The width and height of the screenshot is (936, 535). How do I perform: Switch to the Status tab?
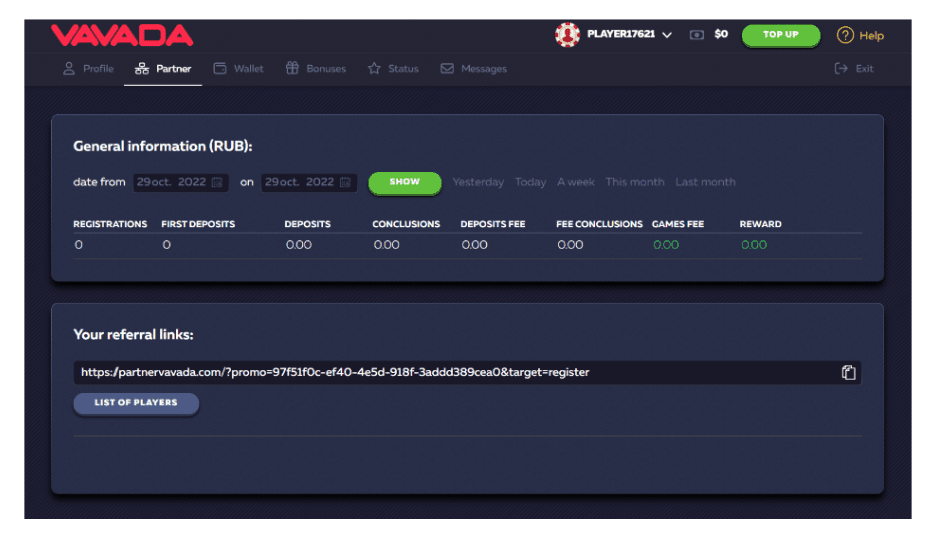(404, 69)
